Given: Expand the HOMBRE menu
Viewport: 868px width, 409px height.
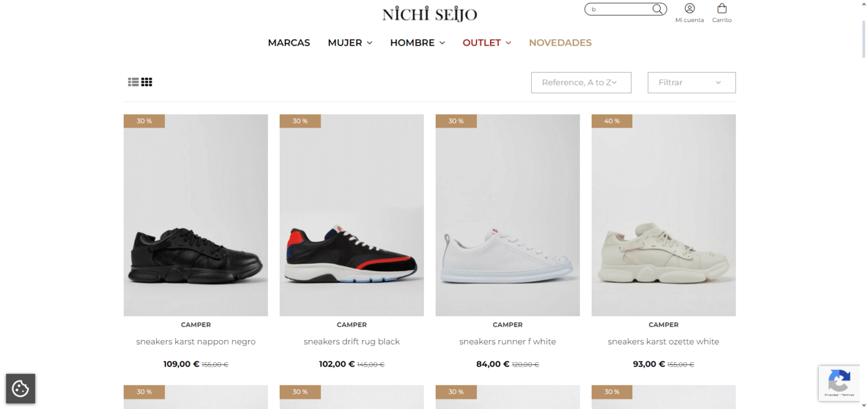Looking at the screenshot, I should [417, 43].
